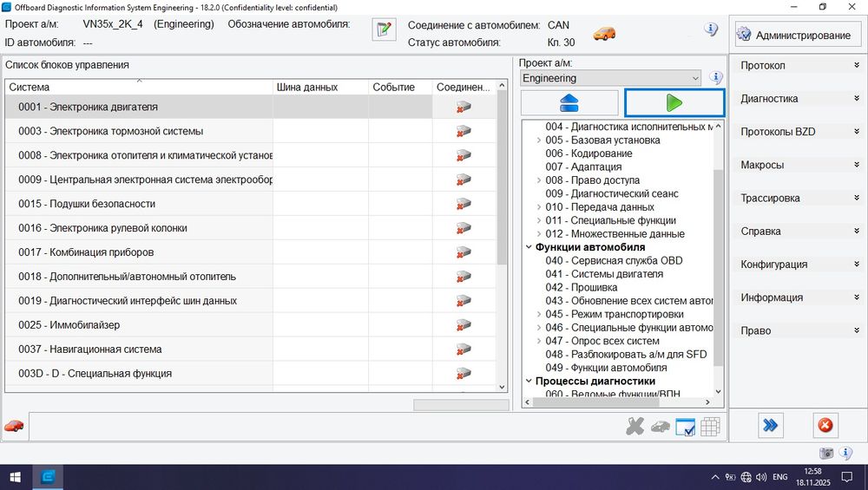The width and height of the screenshot is (868, 490).
Task: Click the crossed wrench tools icon
Action: coord(635,427)
